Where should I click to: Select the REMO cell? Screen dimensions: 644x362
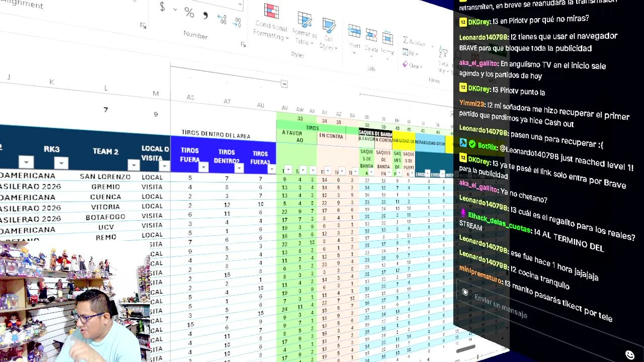[106, 237]
